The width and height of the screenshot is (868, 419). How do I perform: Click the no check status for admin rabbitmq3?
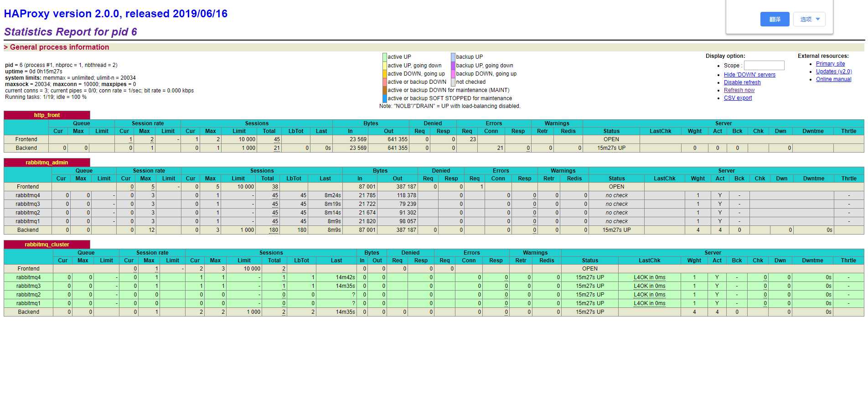[616, 204]
